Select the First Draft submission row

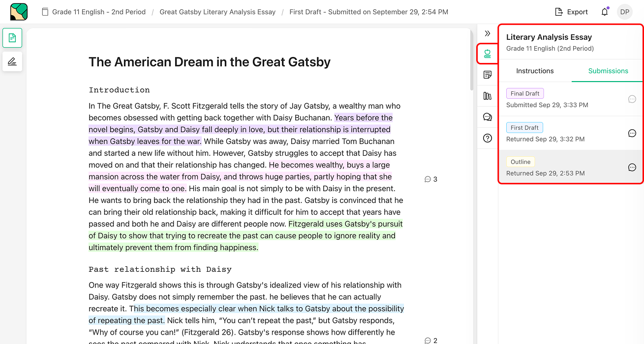pos(571,133)
